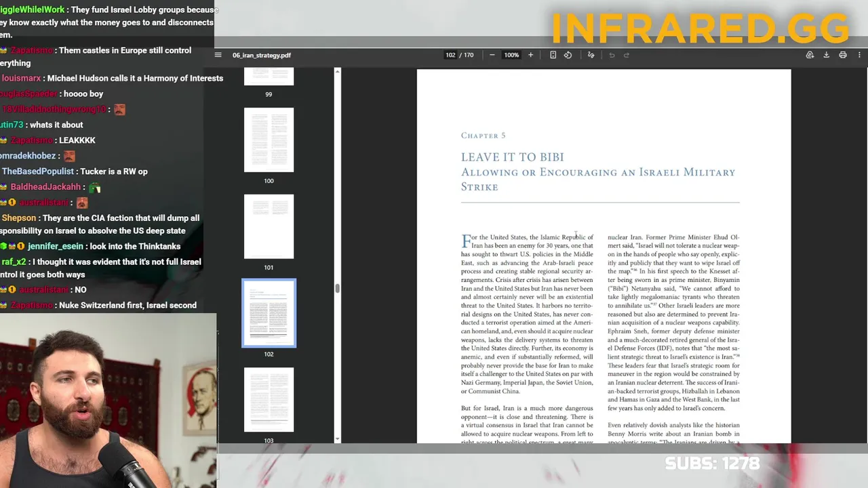Click the 'Tucker is a RW op' message
This screenshot has height=488, width=868.
tap(113, 171)
